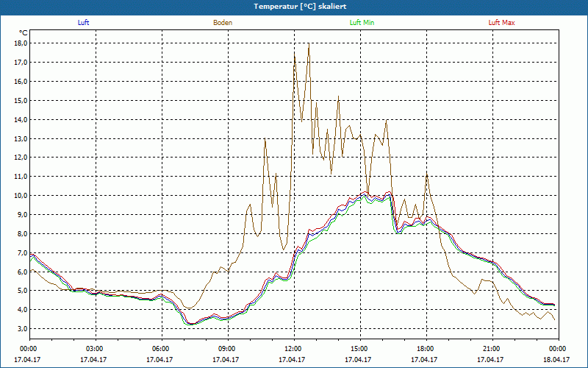Click the 'Luft Min' legend label
The image size is (588, 368).
(362, 23)
